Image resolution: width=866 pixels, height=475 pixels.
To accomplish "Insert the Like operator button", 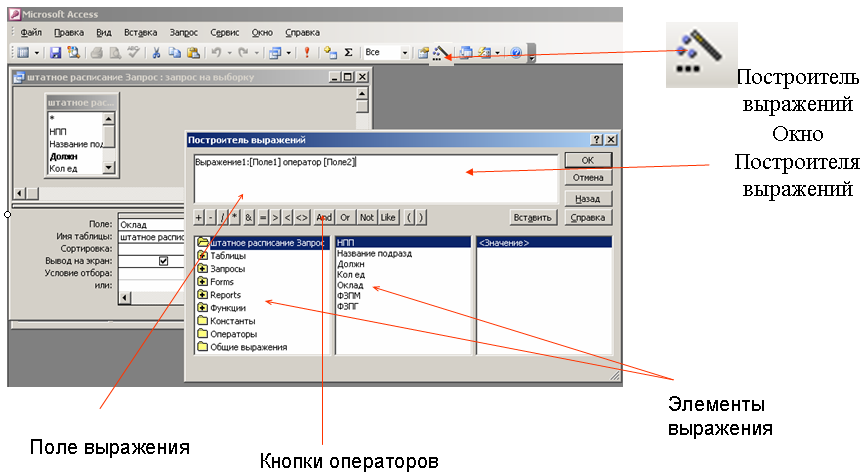I will [388, 218].
